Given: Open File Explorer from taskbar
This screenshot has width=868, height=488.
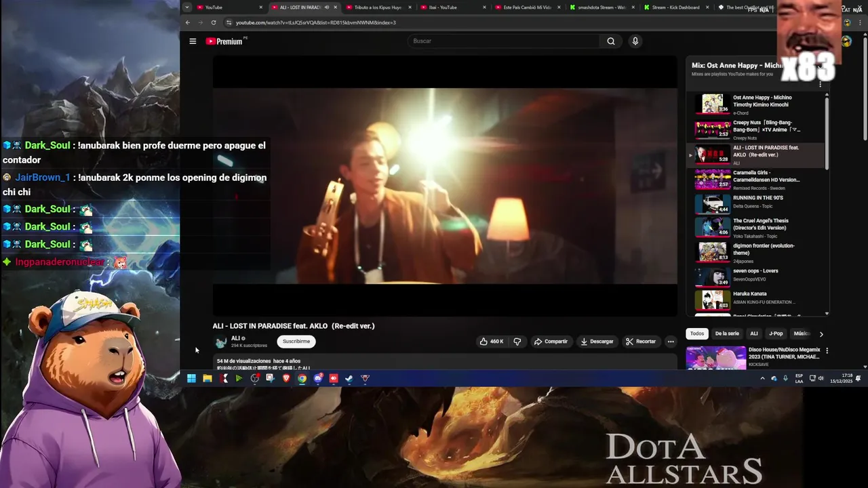Looking at the screenshot, I should tap(208, 378).
